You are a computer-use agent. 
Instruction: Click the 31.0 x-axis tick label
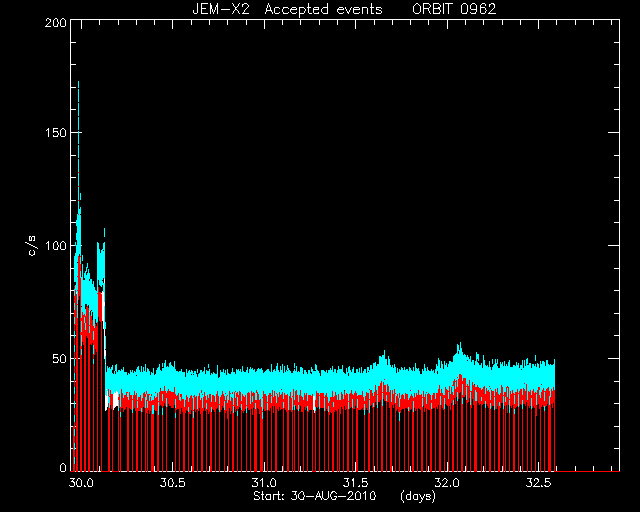264,483
